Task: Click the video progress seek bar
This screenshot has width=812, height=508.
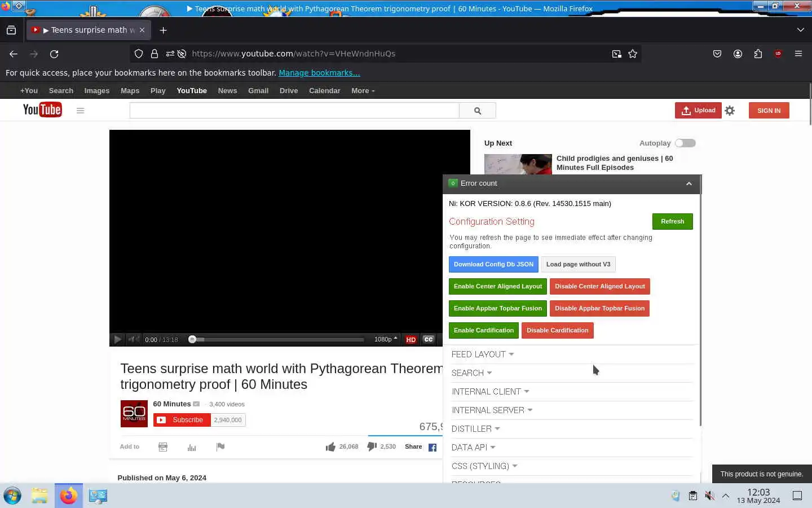Action: (x=276, y=340)
